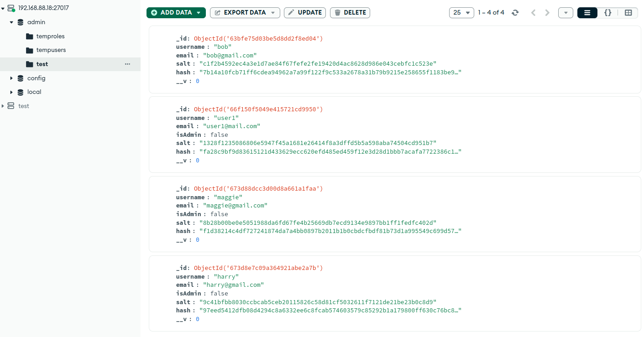Open options menu for test collection
This screenshot has width=644, height=337.
click(x=127, y=64)
